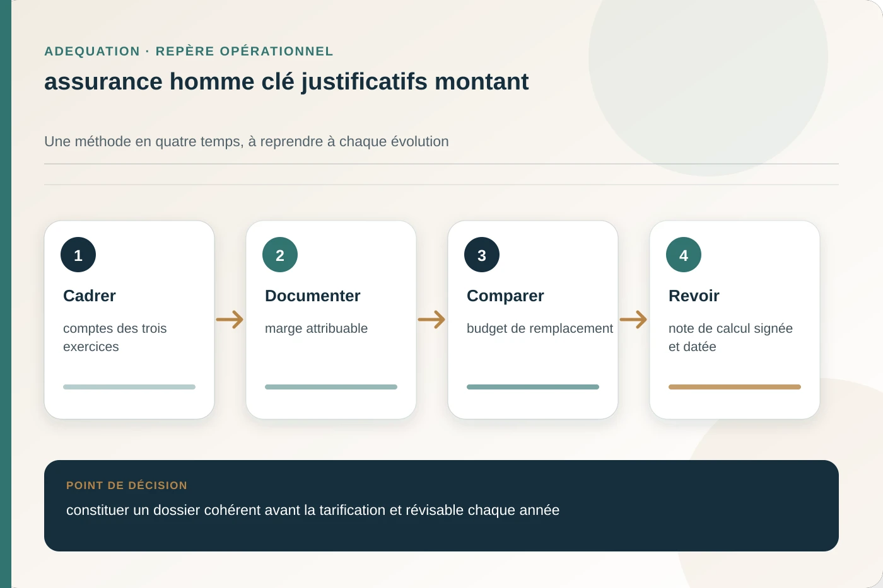
Task: Select the Documenter step title
Action: pos(313,296)
